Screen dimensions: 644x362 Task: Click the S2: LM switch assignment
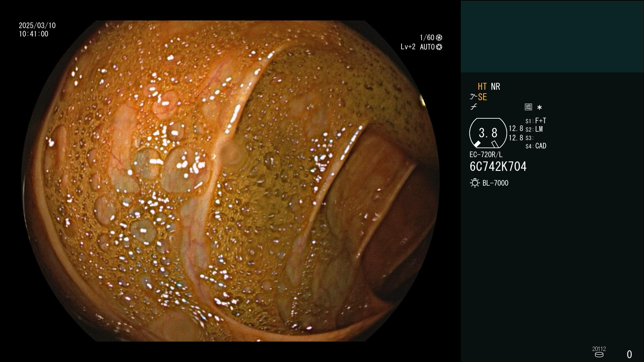[x=534, y=129]
